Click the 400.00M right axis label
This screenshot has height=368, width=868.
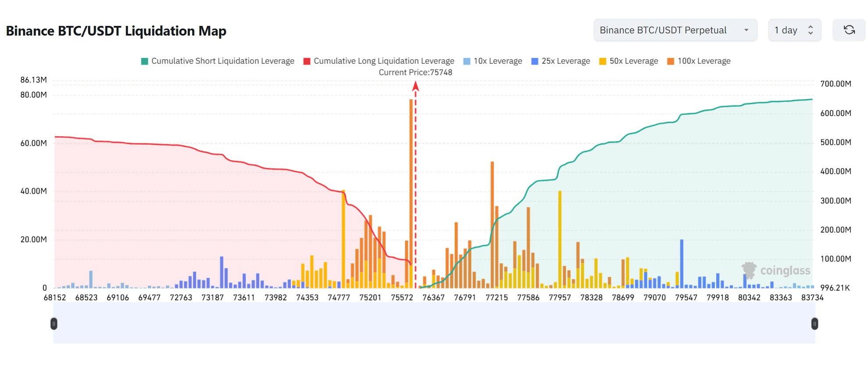point(836,171)
